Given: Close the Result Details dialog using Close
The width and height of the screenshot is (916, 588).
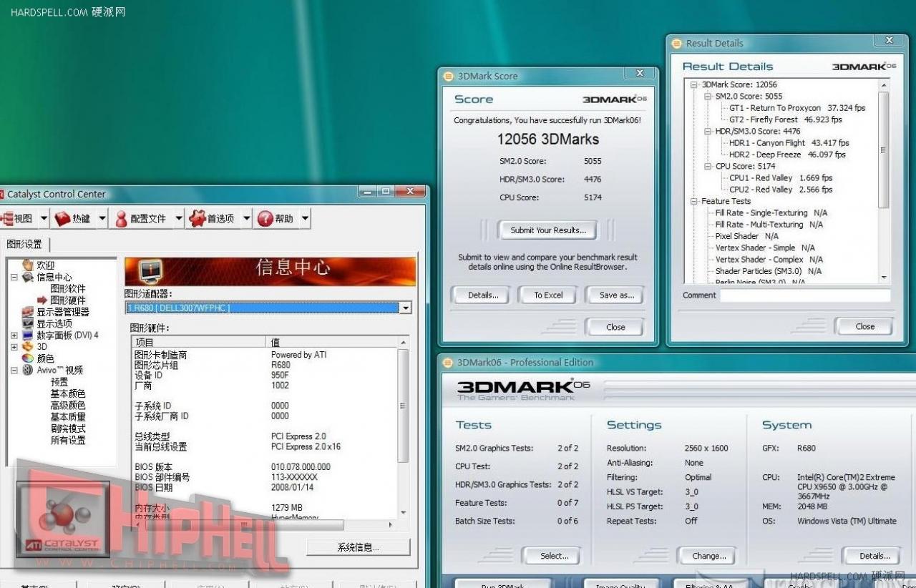Looking at the screenshot, I should point(864,326).
